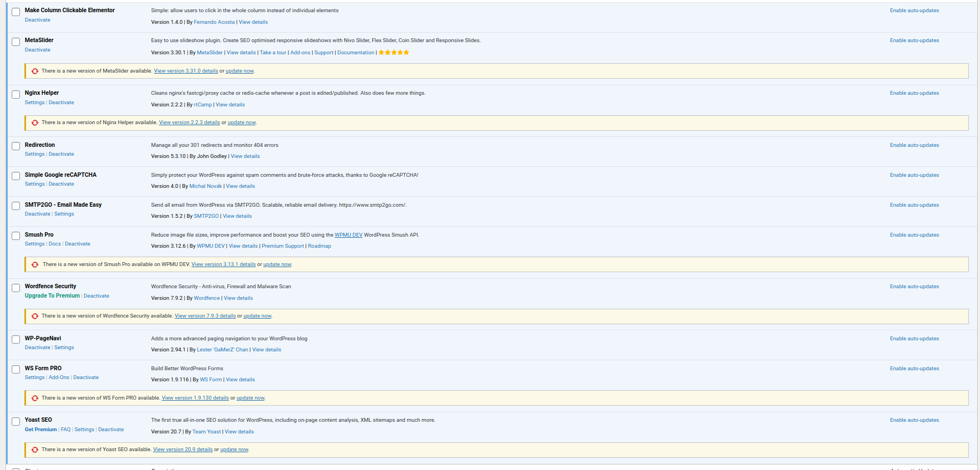Click the update icon in Smush Pro notice
980x470 pixels.
pos(35,264)
